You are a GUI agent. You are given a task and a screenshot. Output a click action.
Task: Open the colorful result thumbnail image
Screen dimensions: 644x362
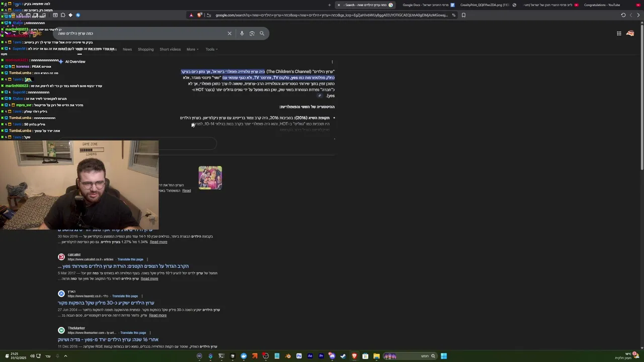click(210, 177)
